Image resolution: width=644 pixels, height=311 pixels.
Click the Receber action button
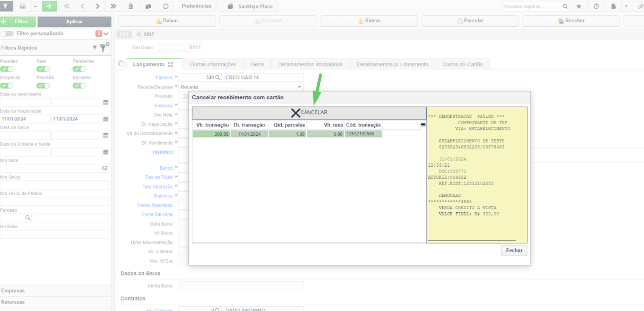571,21
